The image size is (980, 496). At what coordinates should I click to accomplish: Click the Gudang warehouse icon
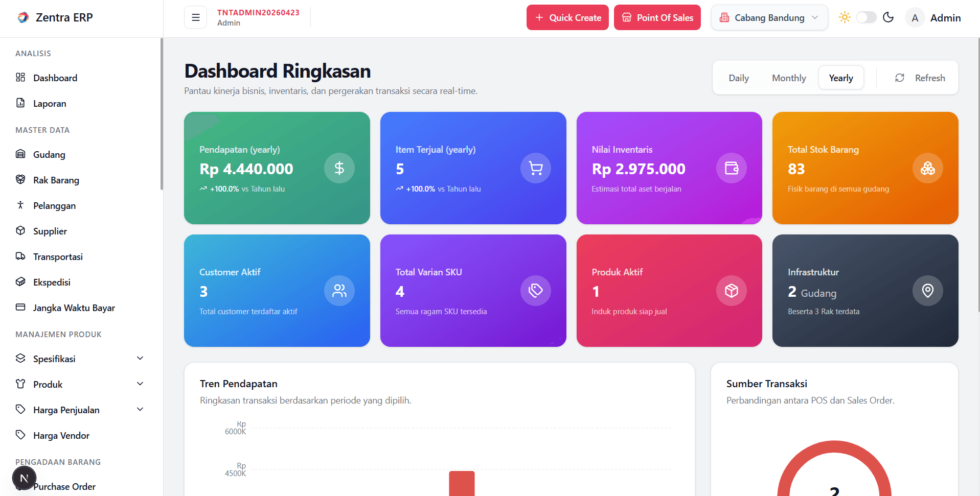[x=20, y=154]
